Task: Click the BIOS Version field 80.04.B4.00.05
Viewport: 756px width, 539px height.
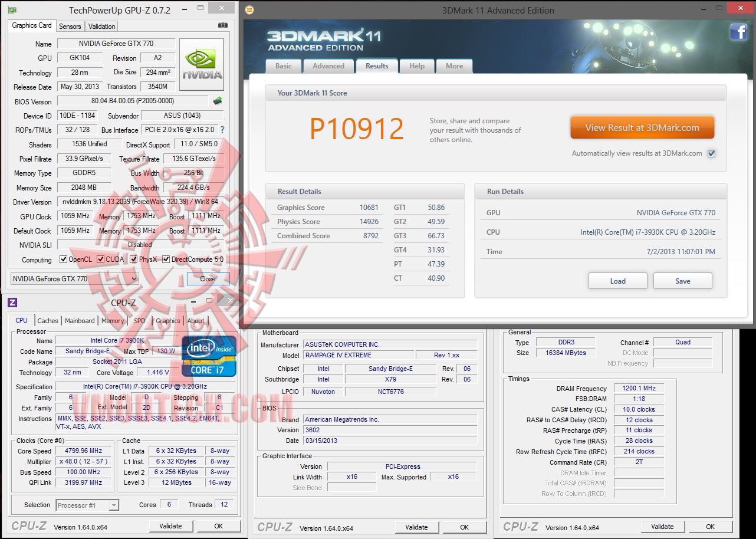Action: tap(132, 101)
